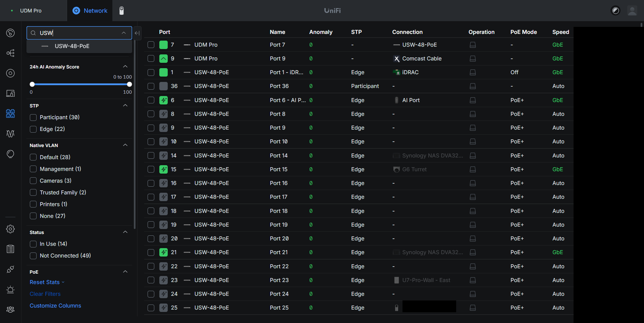Open the system log list icon

tap(10, 249)
